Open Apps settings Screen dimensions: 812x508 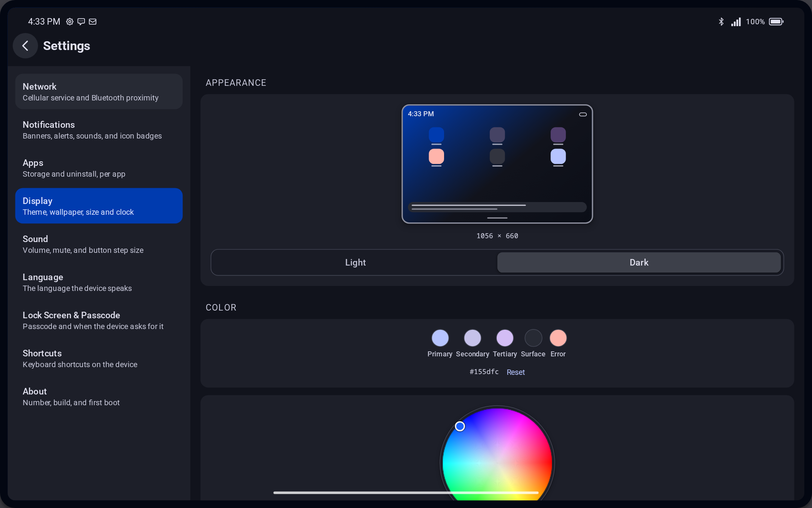tap(99, 168)
